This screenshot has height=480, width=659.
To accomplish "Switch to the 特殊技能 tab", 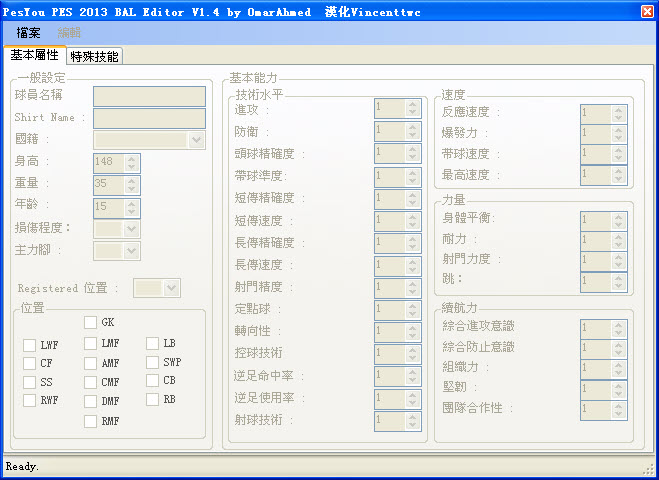I will coord(94,56).
